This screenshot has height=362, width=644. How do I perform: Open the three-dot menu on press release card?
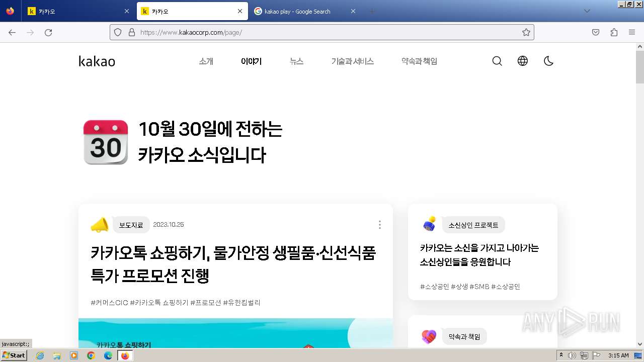(x=379, y=225)
